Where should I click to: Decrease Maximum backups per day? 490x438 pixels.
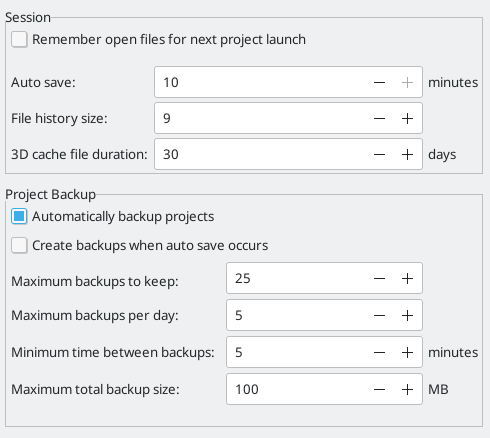pos(379,315)
